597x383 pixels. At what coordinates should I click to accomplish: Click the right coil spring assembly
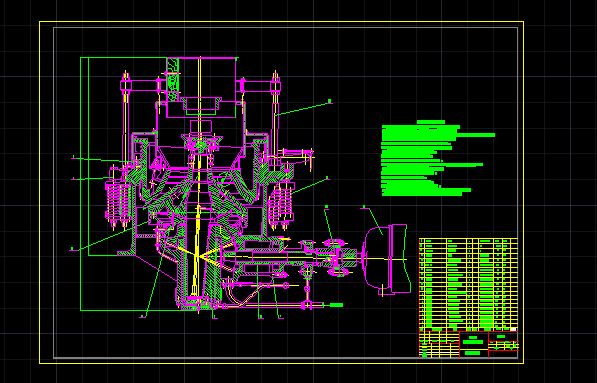pyautogui.click(x=281, y=206)
